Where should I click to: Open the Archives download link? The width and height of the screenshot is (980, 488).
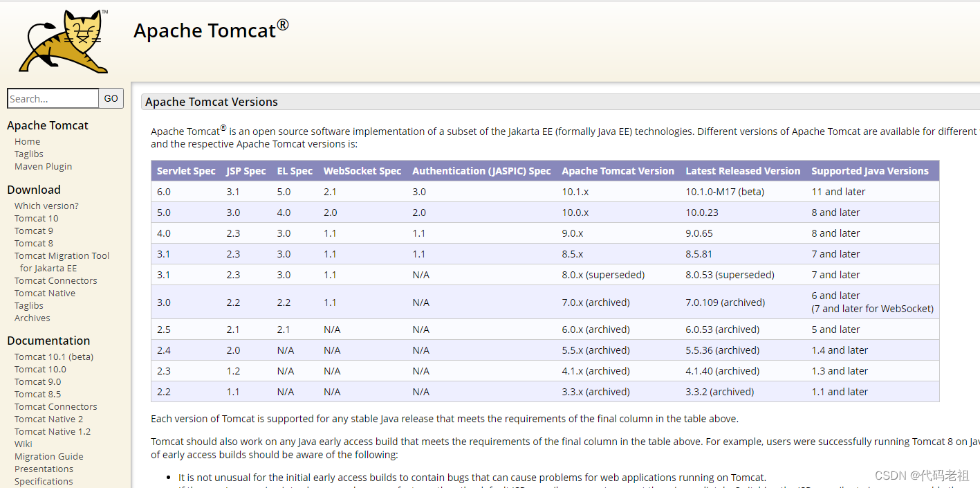coord(33,318)
